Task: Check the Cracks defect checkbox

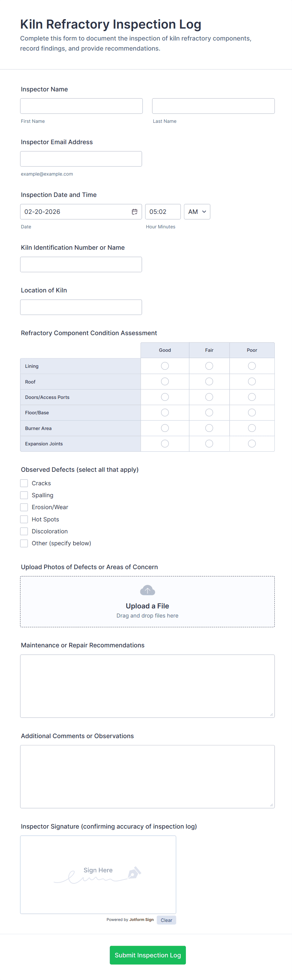Action: pos(24,483)
